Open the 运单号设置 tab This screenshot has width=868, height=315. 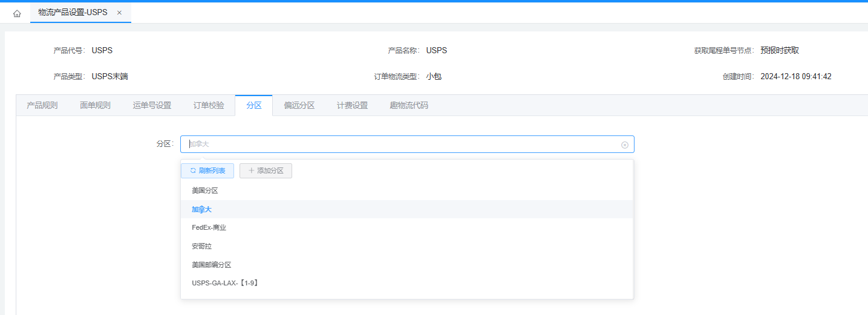coord(152,105)
